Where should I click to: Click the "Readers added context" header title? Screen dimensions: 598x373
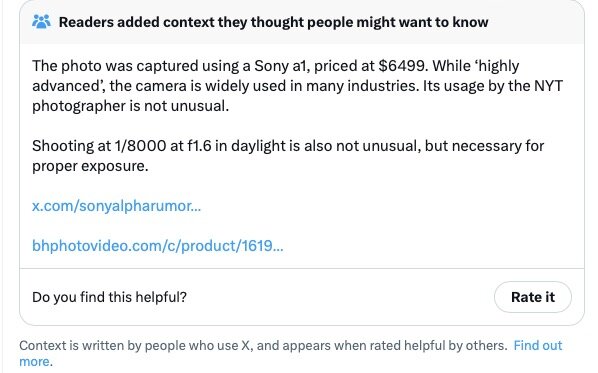pos(273,22)
